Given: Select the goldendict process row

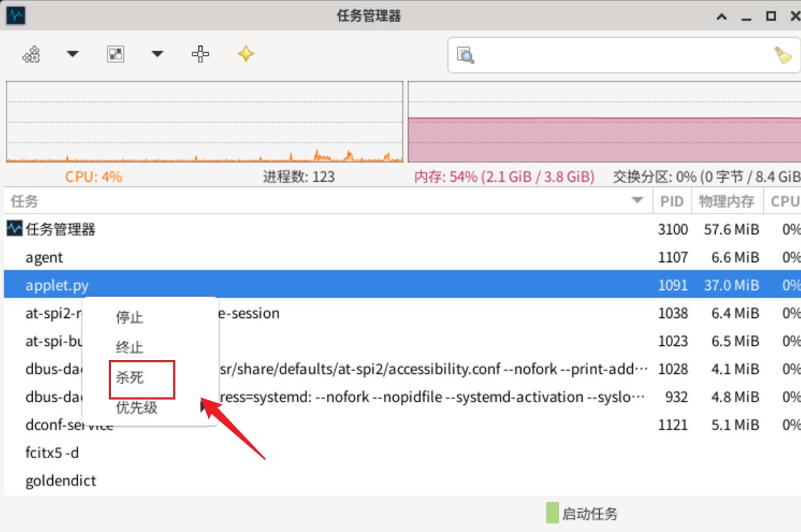Looking at the screenshot, I should click(402, 480).
